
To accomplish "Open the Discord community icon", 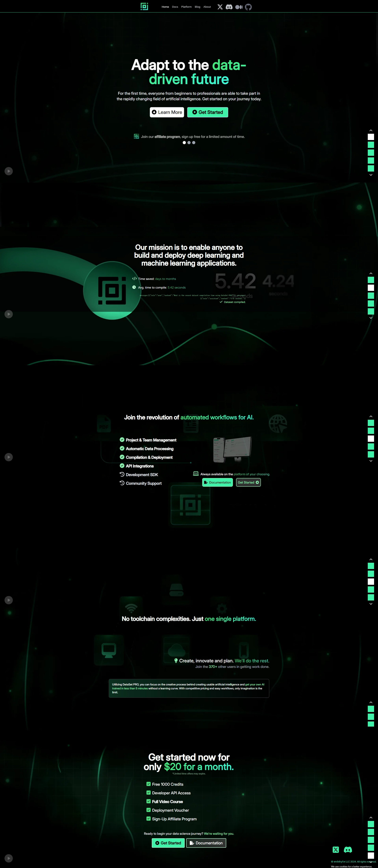I will click(x=230, y=7).
